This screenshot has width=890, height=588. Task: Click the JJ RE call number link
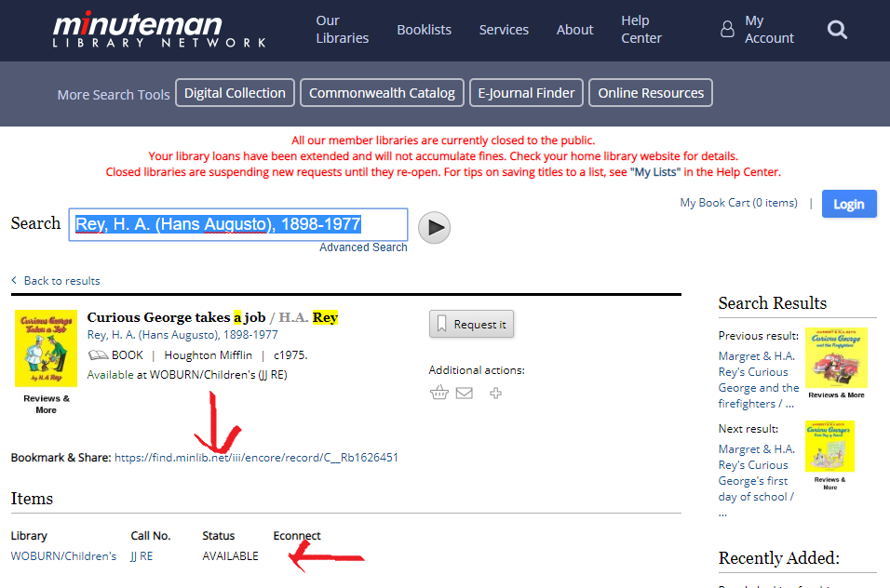point(142,556)
